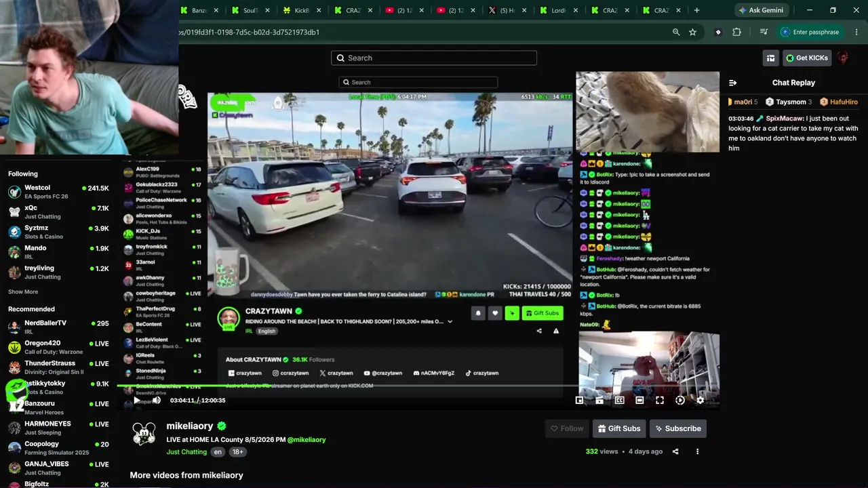This screenshot has width=868, height=488.
Task: Open a new browser tab
Action: 696,10
